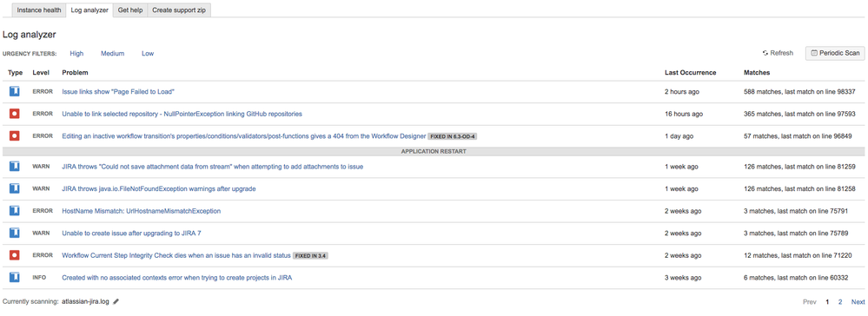This screenshot has width=868, height=316.
Task: Open 'Unable to create issue after upgrading to JIRA 7'
Action: click(131, 233)
